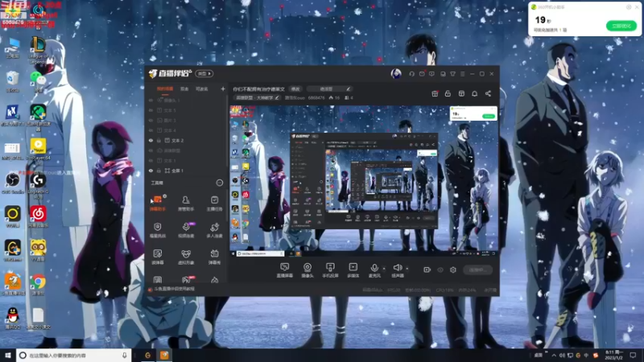644x362 pixels.
Task: Collapse the 工具箱 toolbox panel
Action: click(220, 183)
